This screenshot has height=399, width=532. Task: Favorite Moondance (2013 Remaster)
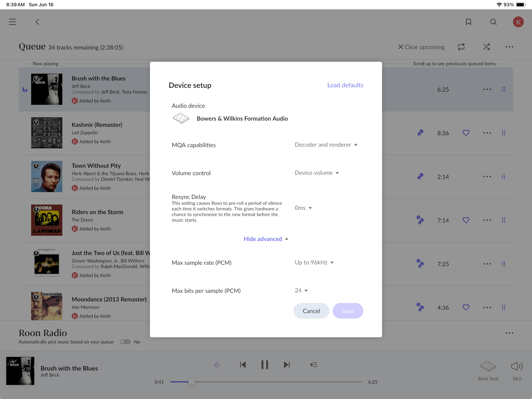point(466,307)
